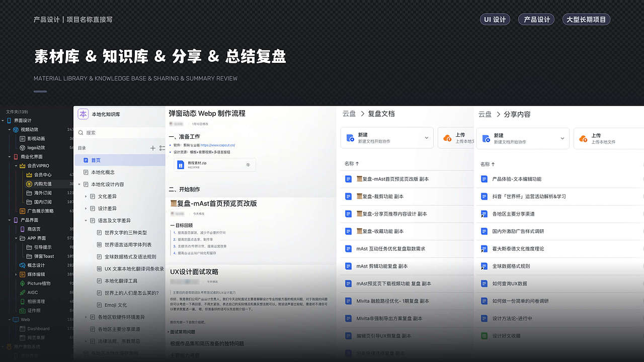This screenshot has height=362, width=644.
Task: Click the AIGC green icon
Action: 22,293
